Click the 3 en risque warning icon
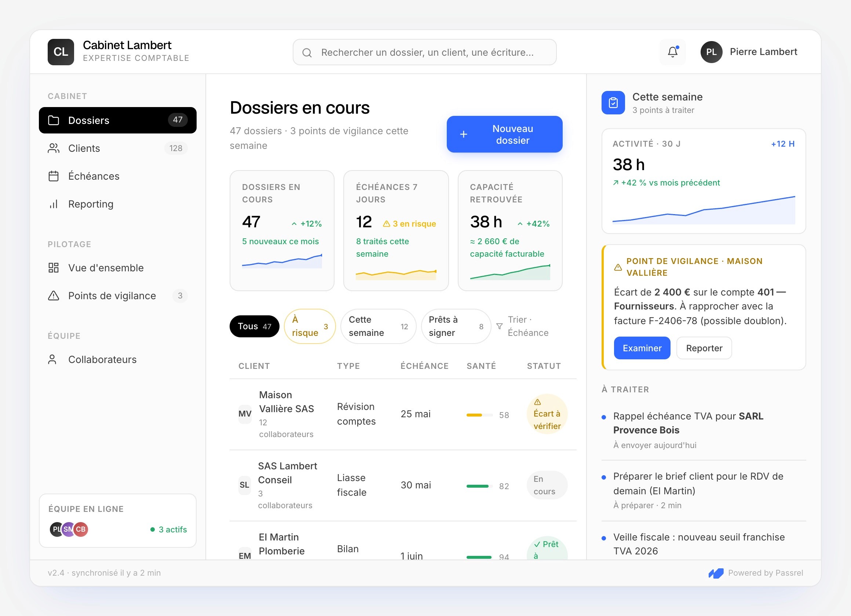 click(x=386, y=224)
